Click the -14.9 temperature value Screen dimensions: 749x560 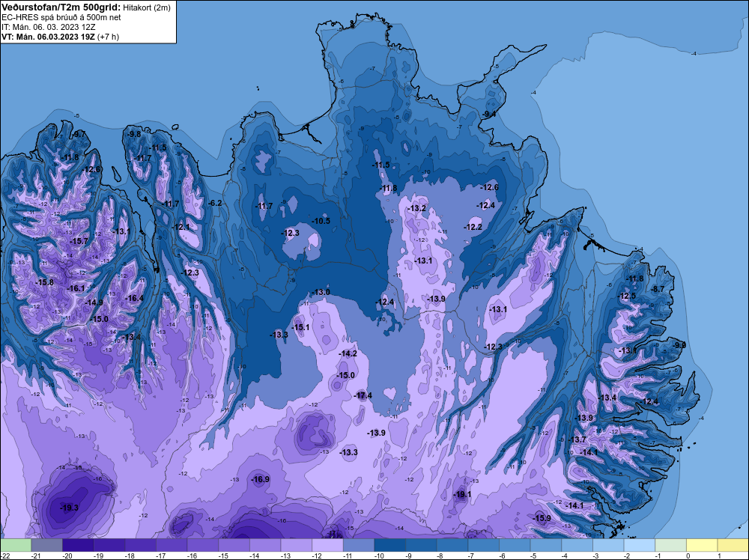point(94,302)
